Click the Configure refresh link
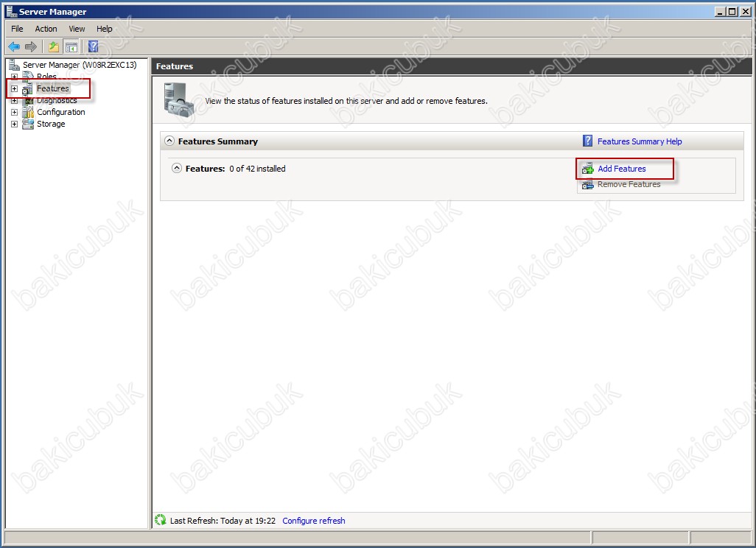This screenshot has width=756, height=548. coord(313,521)
